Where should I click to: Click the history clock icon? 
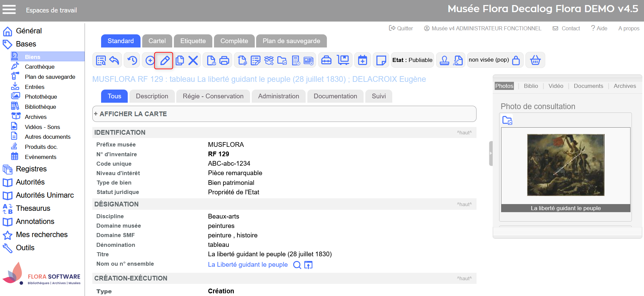pyautogui.click(x=132, y=61)
